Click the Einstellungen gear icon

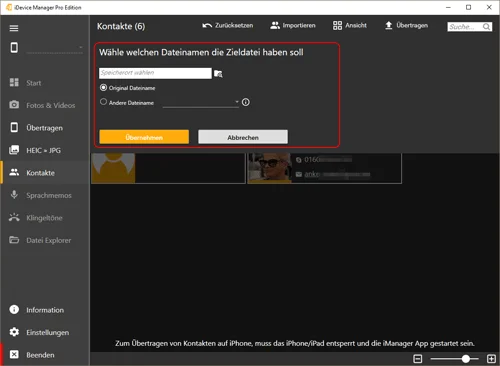14,332
